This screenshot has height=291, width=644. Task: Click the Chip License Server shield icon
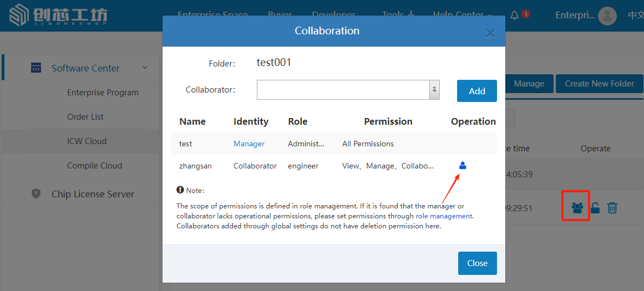pyautogui.click(x=36, y=194)
